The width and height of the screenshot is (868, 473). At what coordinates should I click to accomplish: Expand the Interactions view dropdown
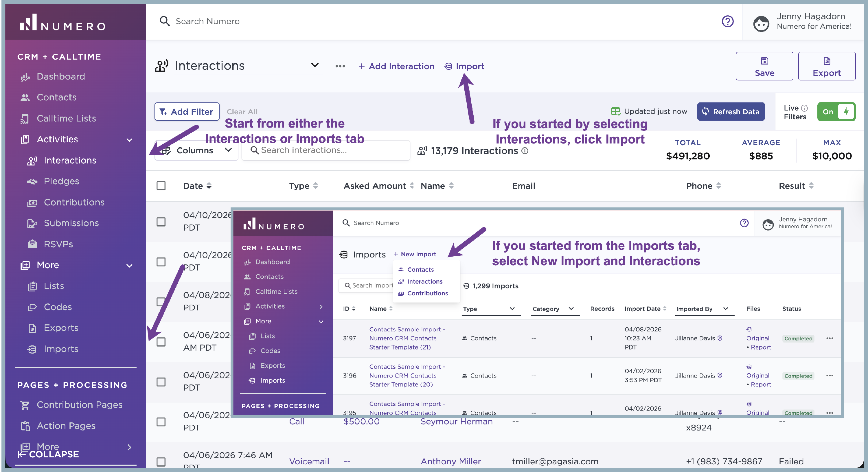tap(315, 65)
